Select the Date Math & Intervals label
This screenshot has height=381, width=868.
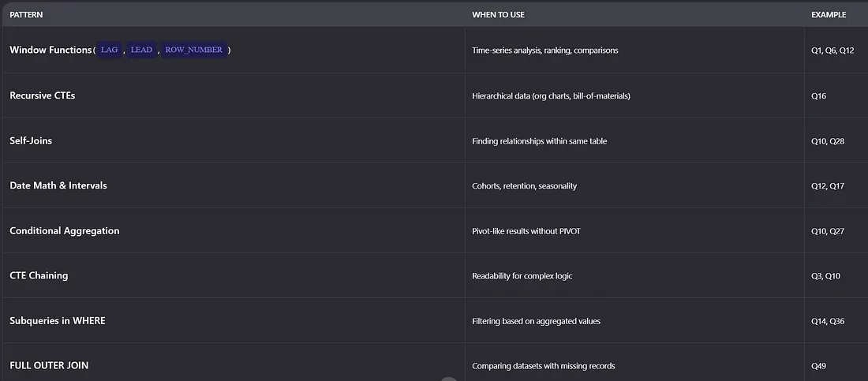point(58,185)
